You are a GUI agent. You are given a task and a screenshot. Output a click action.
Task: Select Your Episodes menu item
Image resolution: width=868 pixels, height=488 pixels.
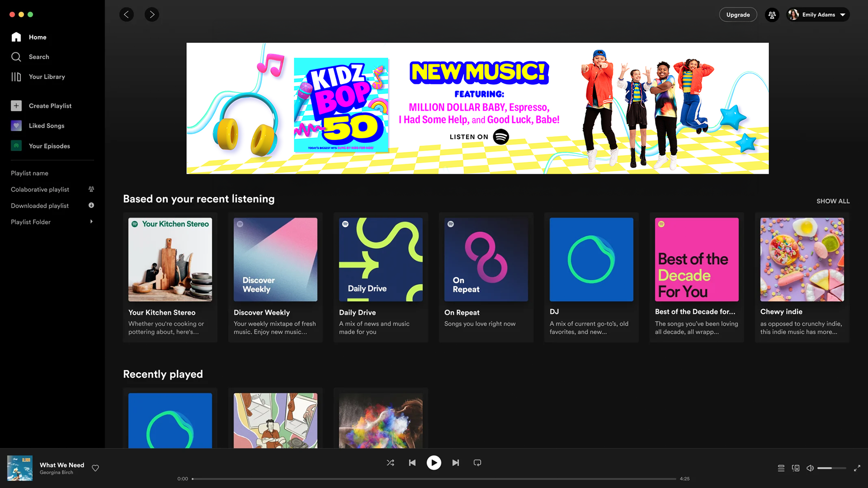49,146
